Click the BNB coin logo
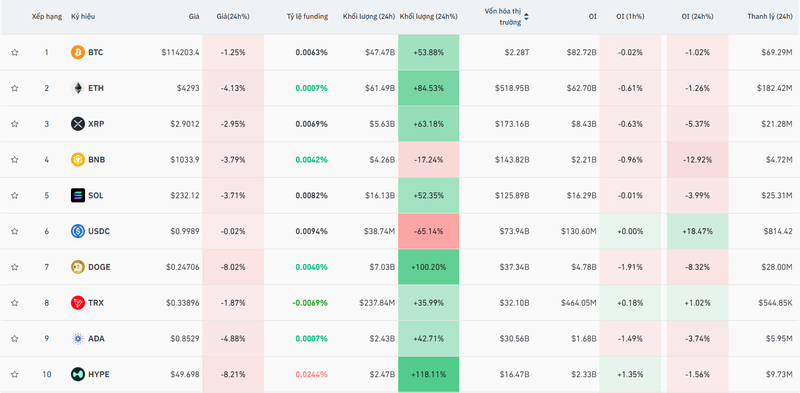This screenshot has width=800, height=393. pyautogui.click(x=78, y=160)
